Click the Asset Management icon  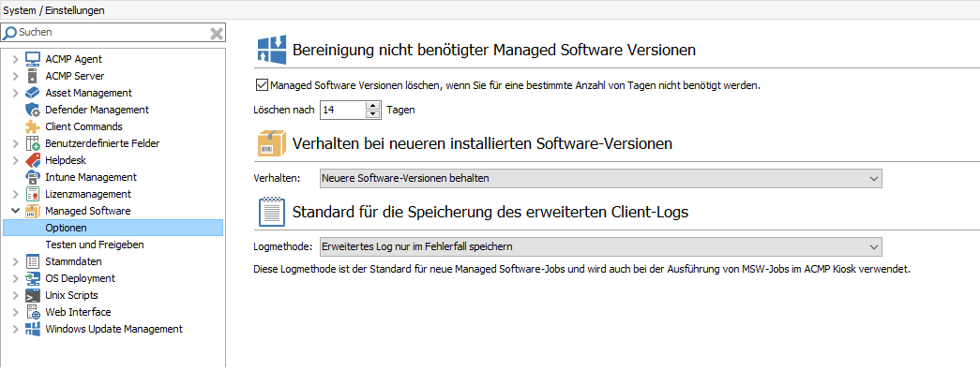pos(33,93)
